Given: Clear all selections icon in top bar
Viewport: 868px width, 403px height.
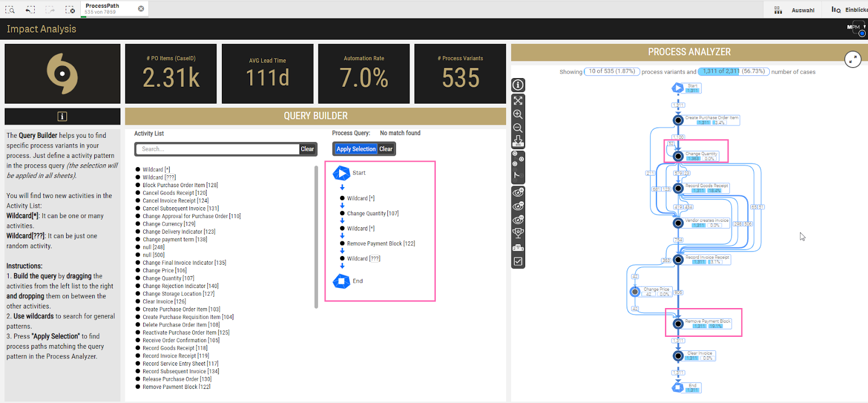Looking at the screenshot, I should [70, 9].
